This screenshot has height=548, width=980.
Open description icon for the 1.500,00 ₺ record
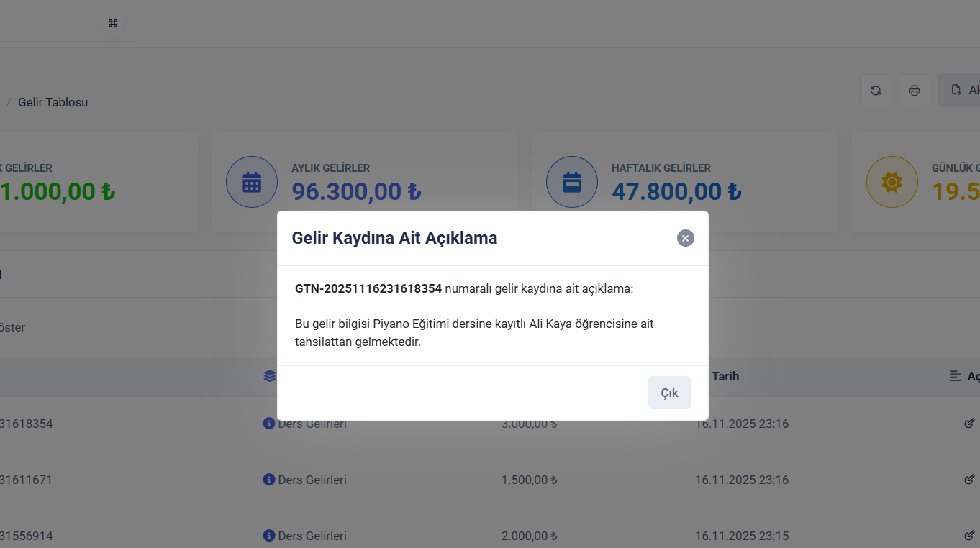coord(969,479)
